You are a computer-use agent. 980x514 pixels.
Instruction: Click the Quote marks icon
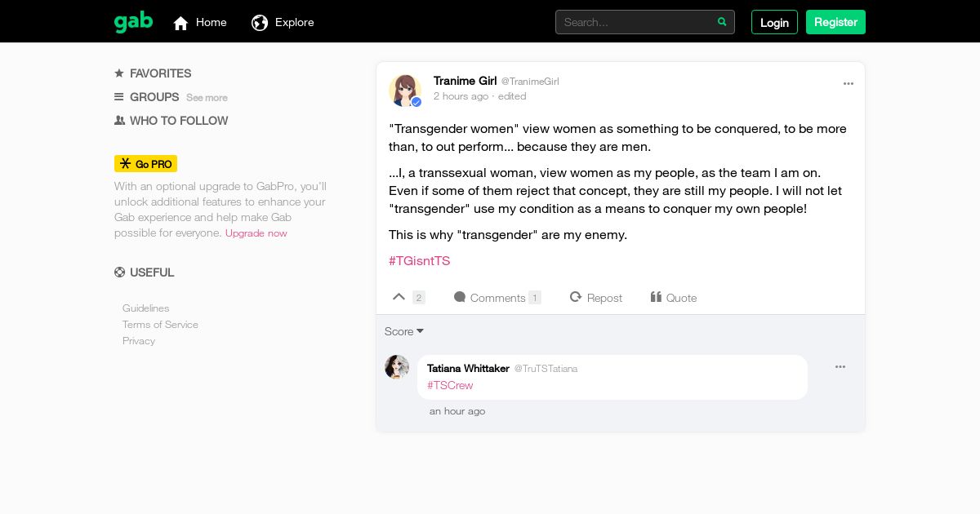(x=656, y=297)
